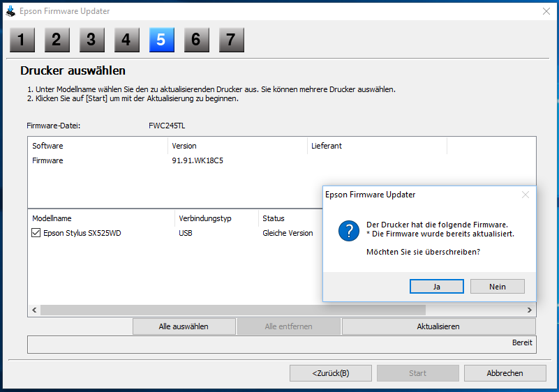559x392 pixels.
Task: Select the Epson Stylus SX525WD row text
Action: [x=82, y=233]
